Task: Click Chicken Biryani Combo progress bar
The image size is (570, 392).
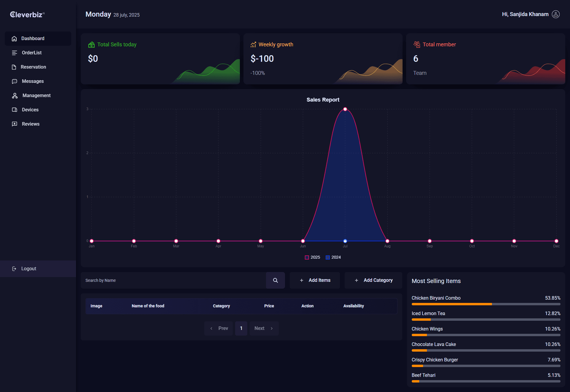Action: [486, 304]
